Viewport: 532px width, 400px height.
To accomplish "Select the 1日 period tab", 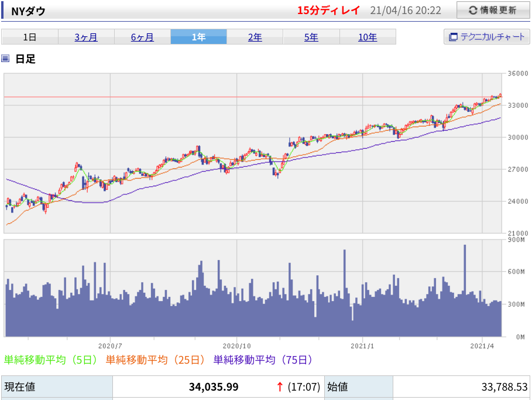I will coord(29,37).
